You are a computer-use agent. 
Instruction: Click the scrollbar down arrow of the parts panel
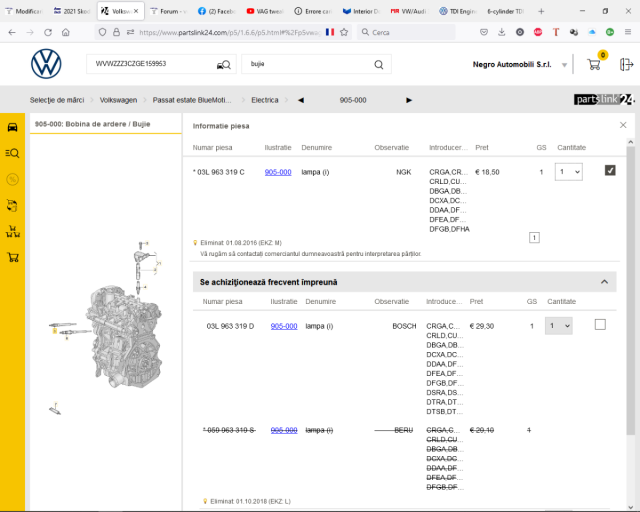coord(630,508)
